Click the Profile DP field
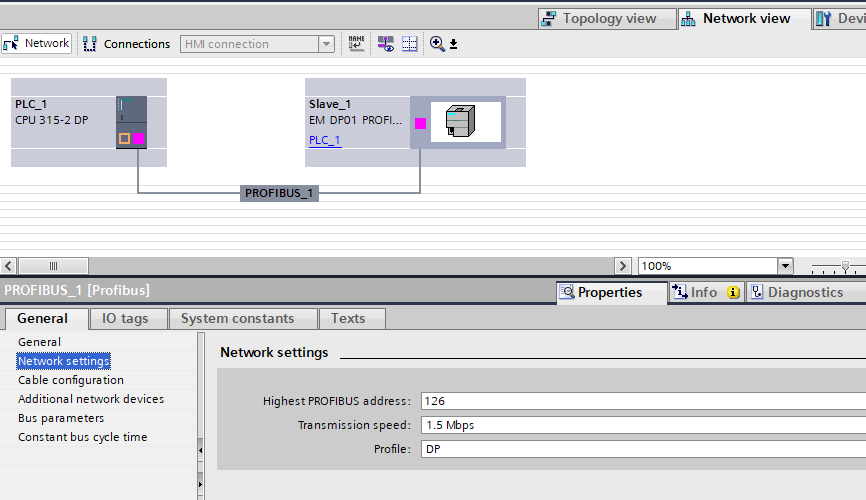The image size is (866, 500). pyautogui.click(x=643, y=449)
